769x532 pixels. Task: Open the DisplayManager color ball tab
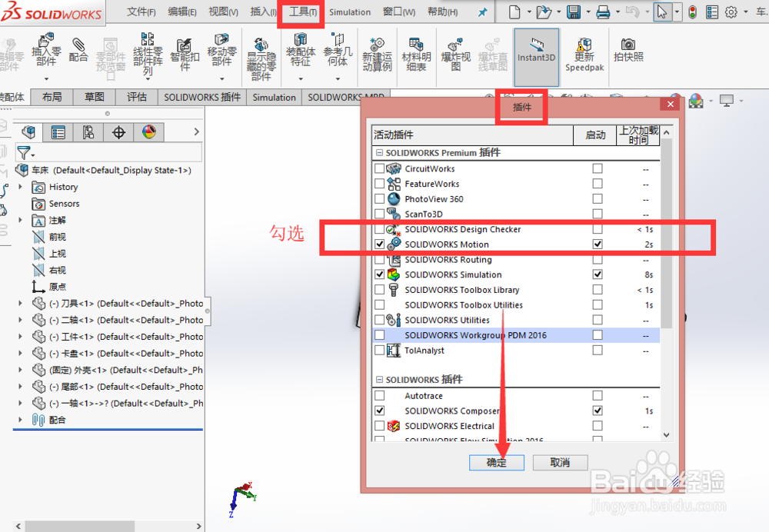click(149, 132)
